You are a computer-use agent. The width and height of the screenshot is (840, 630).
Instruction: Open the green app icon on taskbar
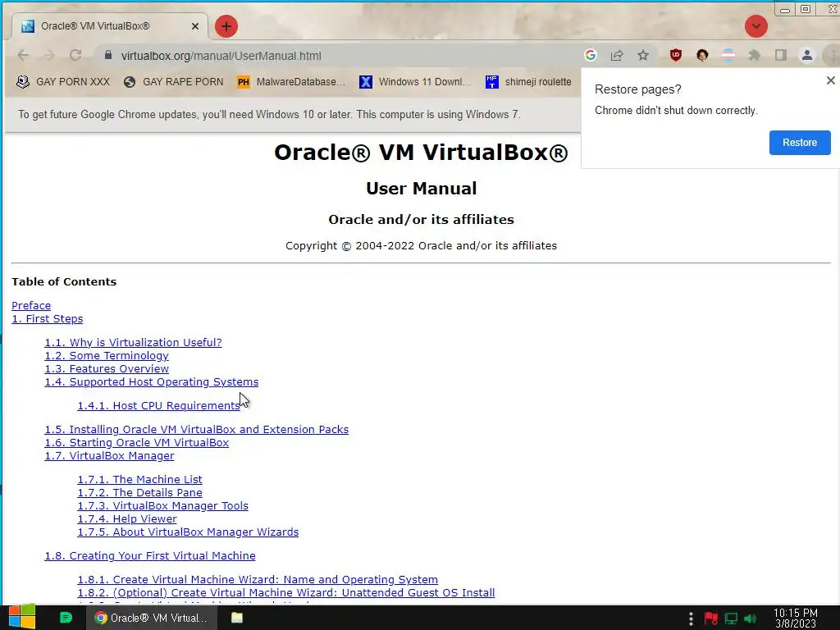coord(66,618)
